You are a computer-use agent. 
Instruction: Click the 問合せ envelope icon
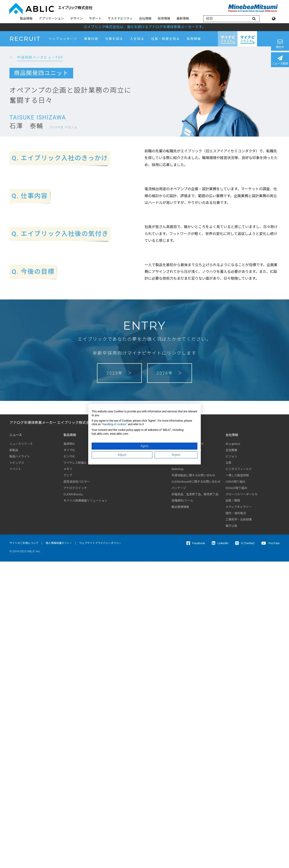coord(280,41)
